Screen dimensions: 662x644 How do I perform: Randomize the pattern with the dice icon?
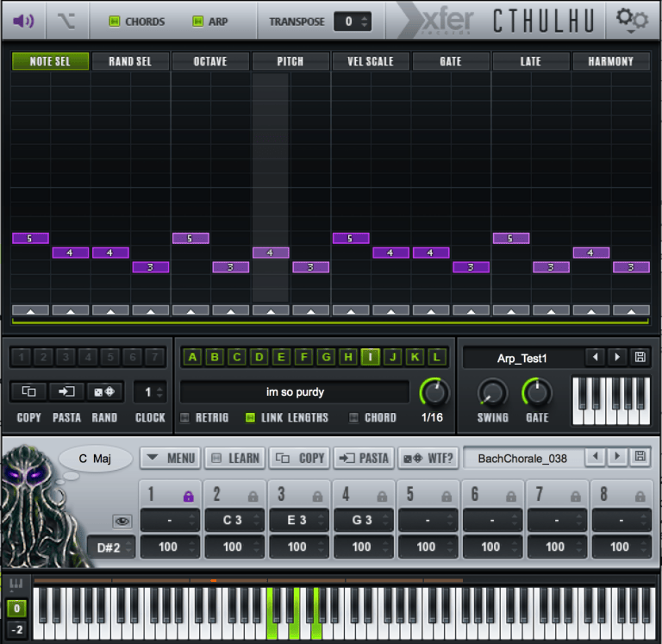point(104,391)
